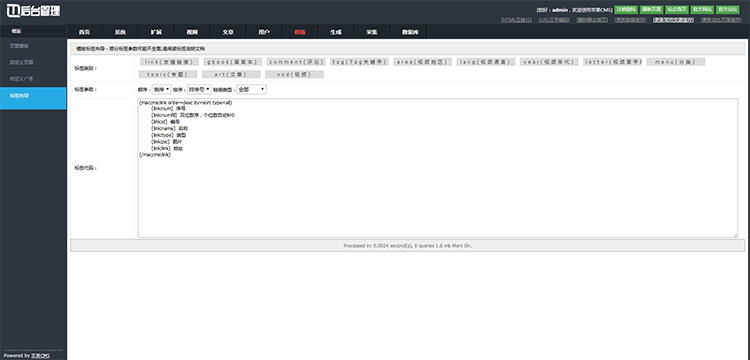Select the gbook(留言本) tag type
The width and height of the screenshot is (750, 360).
pos(232,62)
